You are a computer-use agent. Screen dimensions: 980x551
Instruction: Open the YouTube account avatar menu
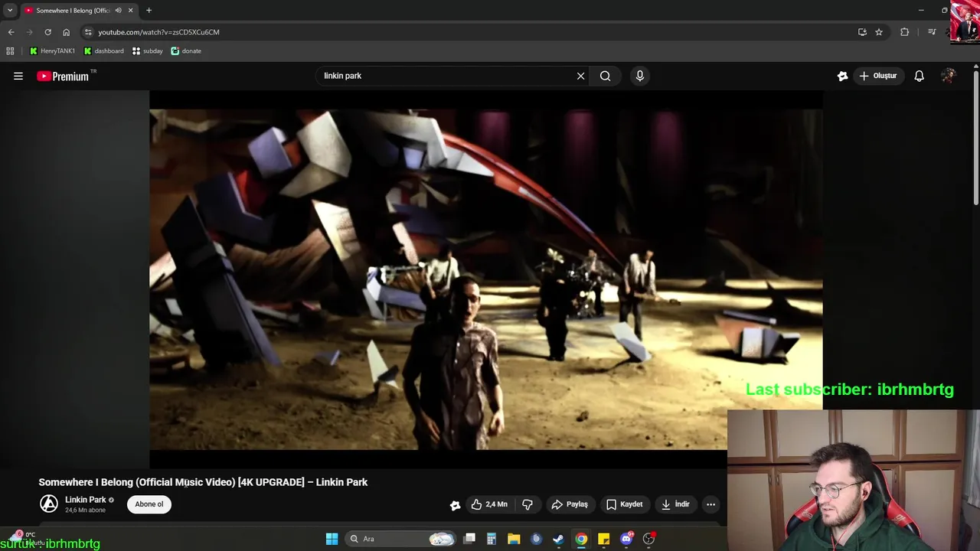949,76
